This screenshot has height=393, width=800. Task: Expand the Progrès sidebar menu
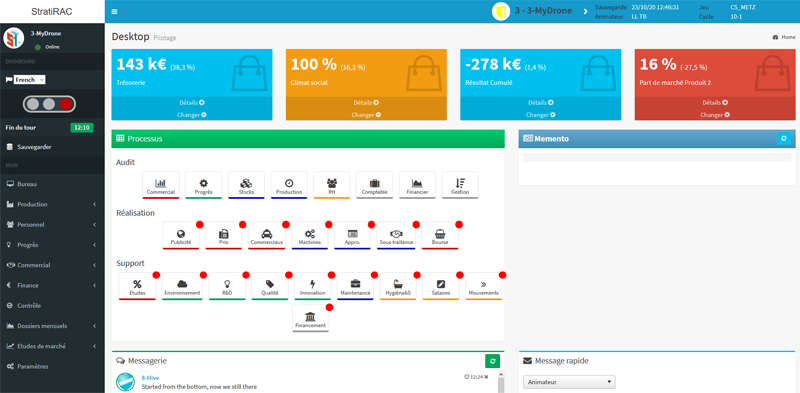coord(52,245)
